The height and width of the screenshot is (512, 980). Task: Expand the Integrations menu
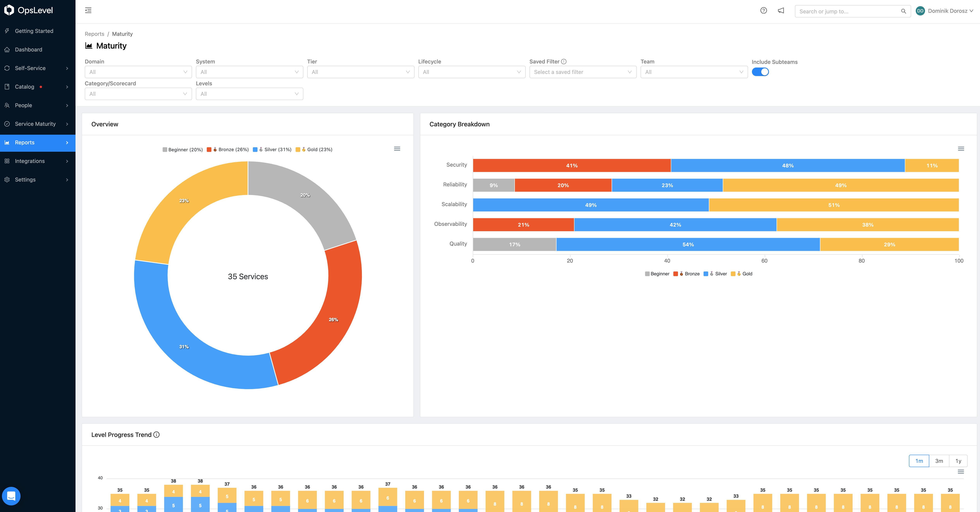pos(38,161)
